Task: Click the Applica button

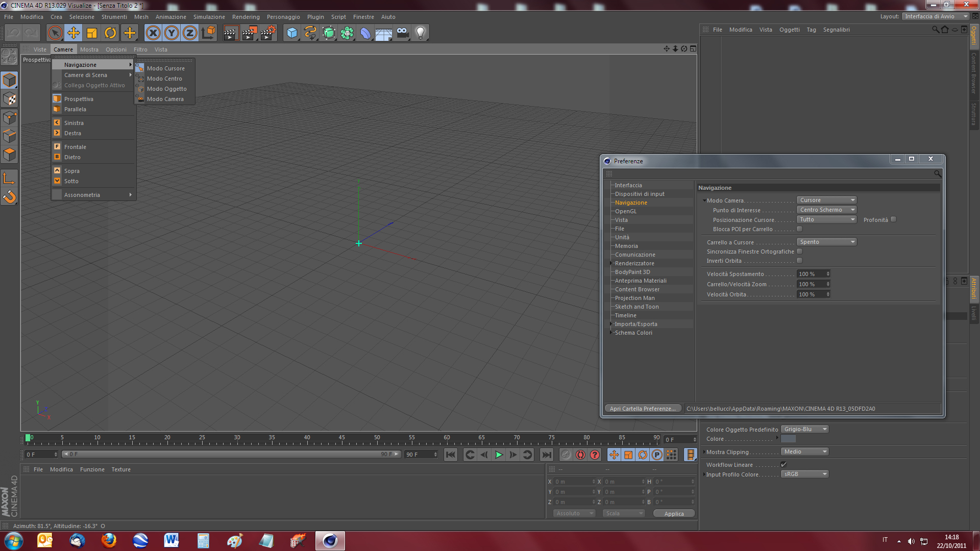Action: tap(674, 514)
